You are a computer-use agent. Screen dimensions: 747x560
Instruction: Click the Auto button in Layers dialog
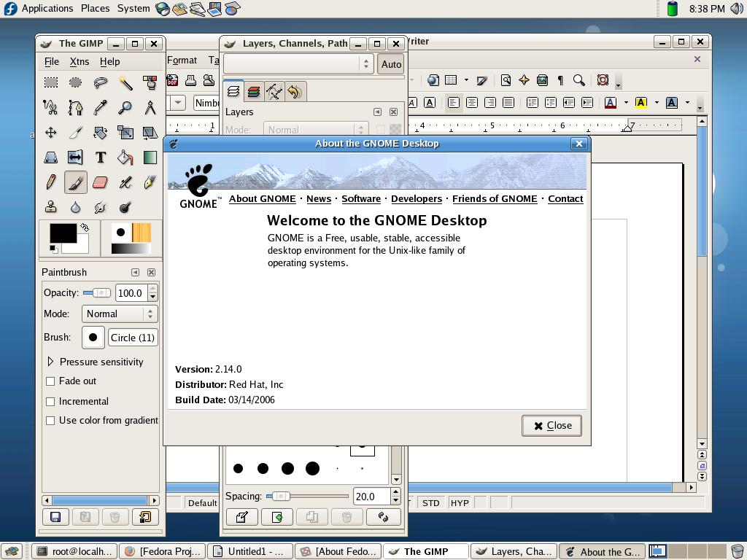(391, 64)
